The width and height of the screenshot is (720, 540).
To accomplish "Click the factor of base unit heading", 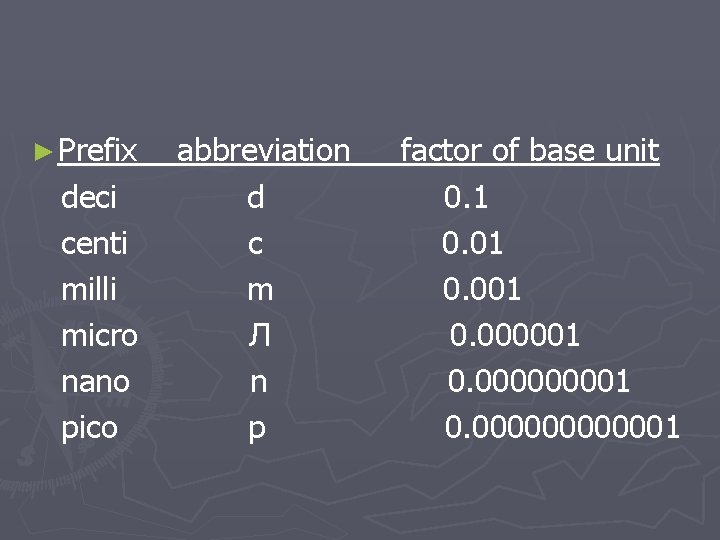I will 530,150.
